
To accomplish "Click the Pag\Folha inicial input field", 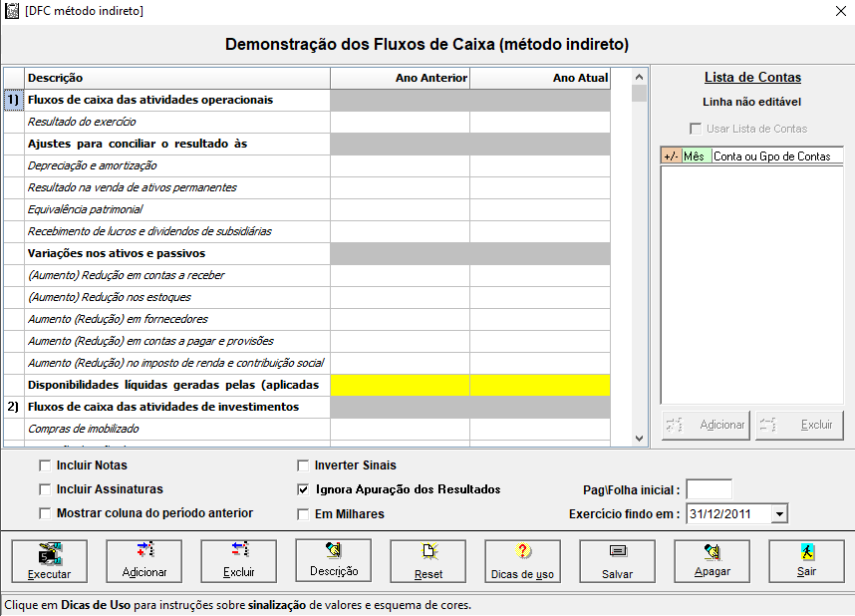I will [x=709, y=489].
